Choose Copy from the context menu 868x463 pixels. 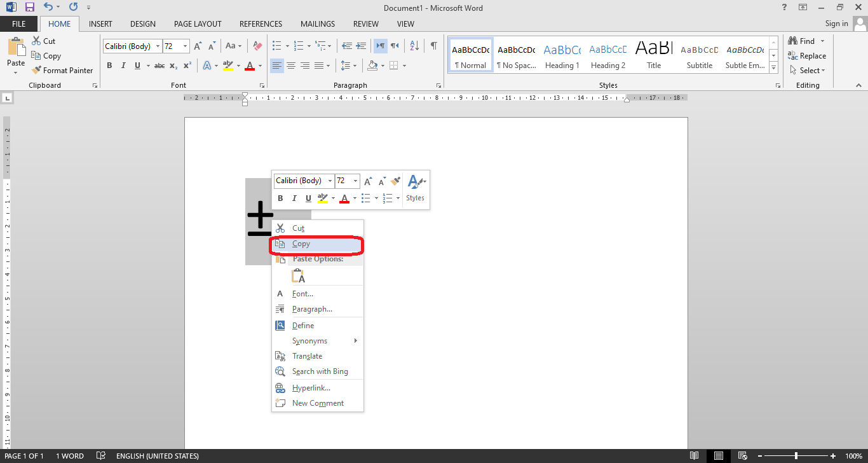(301, 244)
